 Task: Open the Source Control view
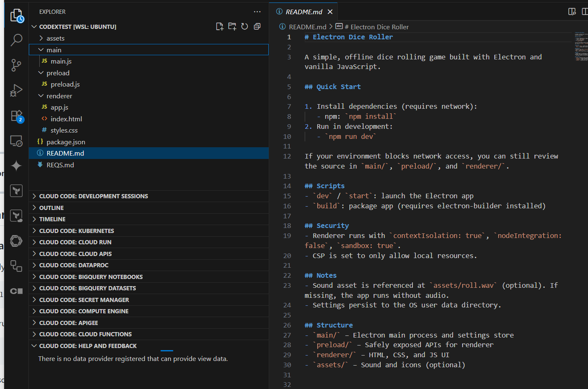pos(16,65)
